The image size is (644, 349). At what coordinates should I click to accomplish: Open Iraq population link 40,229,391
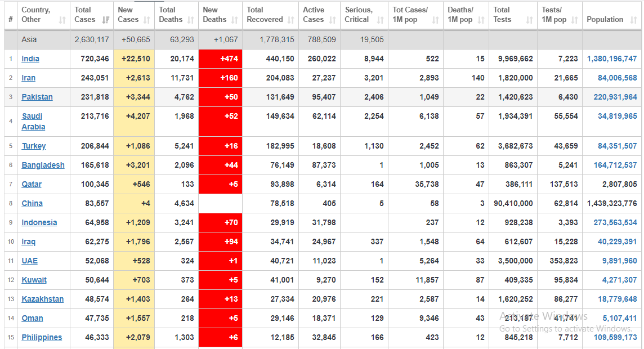pyautogui.click(x=618, y=241)
